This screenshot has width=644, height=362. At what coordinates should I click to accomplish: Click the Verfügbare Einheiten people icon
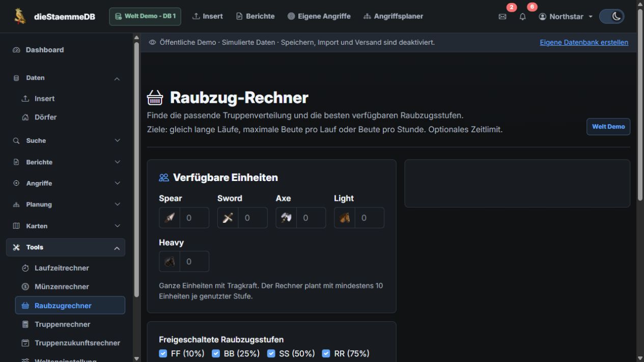(x=164, y=177)
